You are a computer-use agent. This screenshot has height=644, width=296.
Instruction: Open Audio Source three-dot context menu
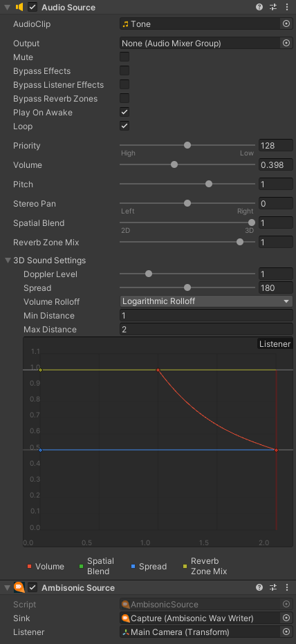pyautogui.click(x=287, y=7)
